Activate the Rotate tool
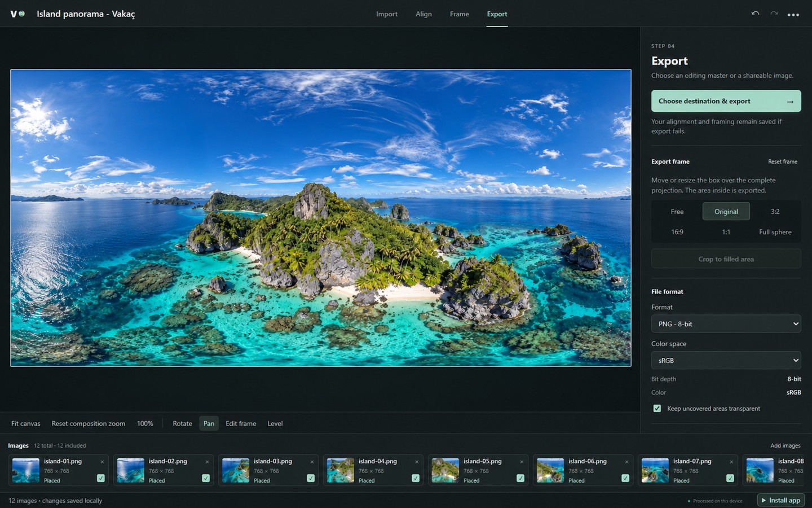This screenshot has width=812, height=508. tap(182, 423)
